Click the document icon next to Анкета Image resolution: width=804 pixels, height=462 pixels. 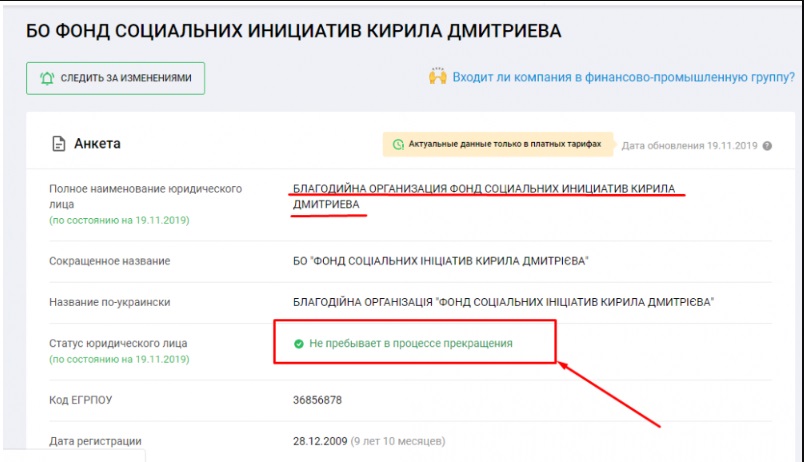[x=59, y=144]
